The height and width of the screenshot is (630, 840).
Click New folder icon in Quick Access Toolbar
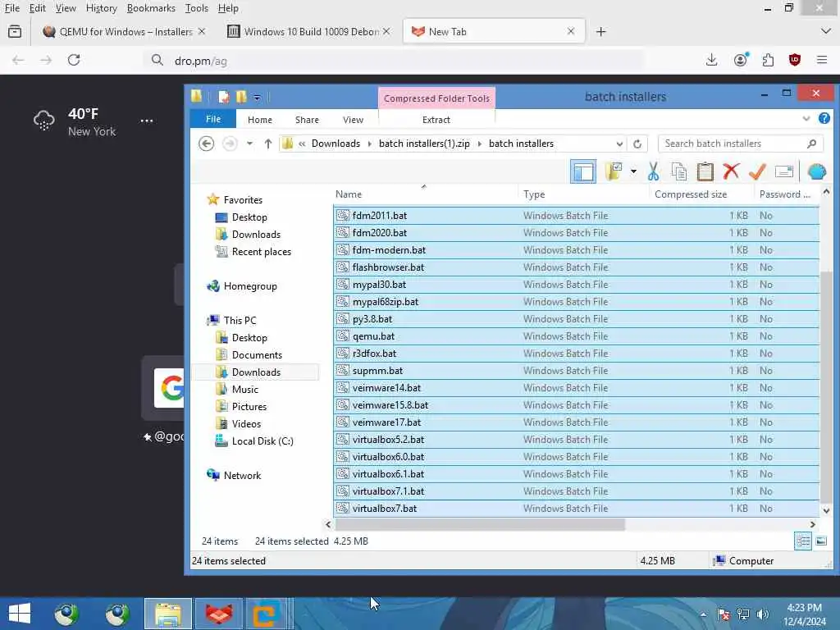pos(241,97)
